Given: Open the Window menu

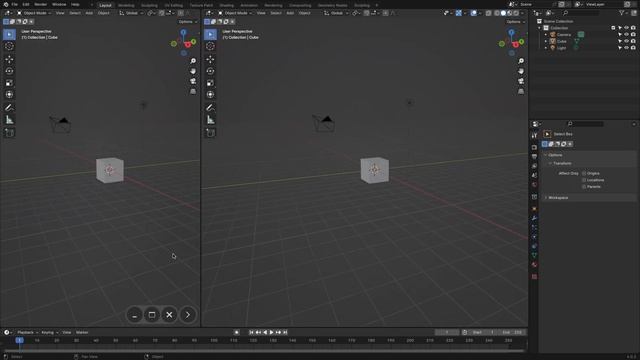Looking at the screenshot, I should (x=59, y=4).
